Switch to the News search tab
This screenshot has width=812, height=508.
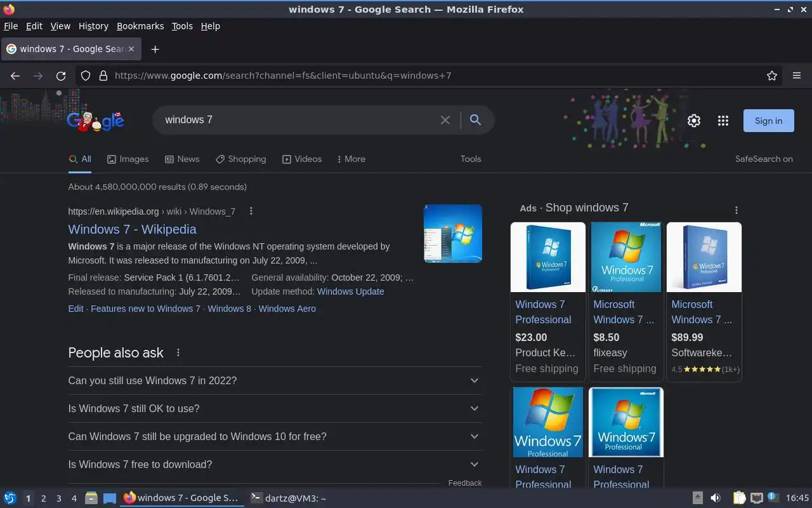tap(182, 159)
